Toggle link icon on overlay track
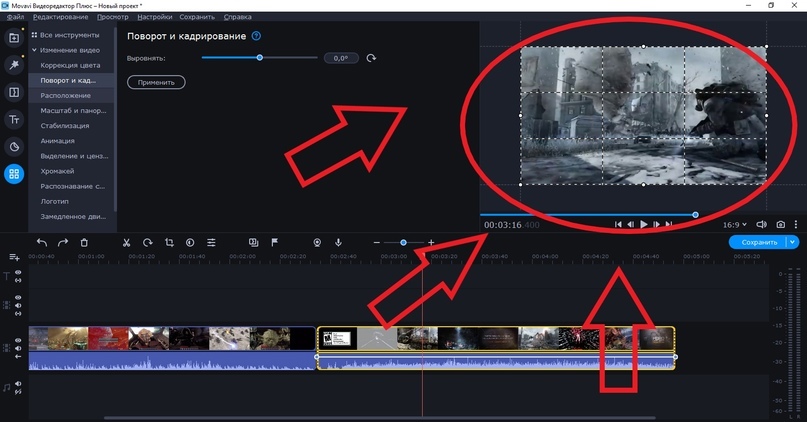Viewport: 807px width, 422px height. click(x=18, y=313)
